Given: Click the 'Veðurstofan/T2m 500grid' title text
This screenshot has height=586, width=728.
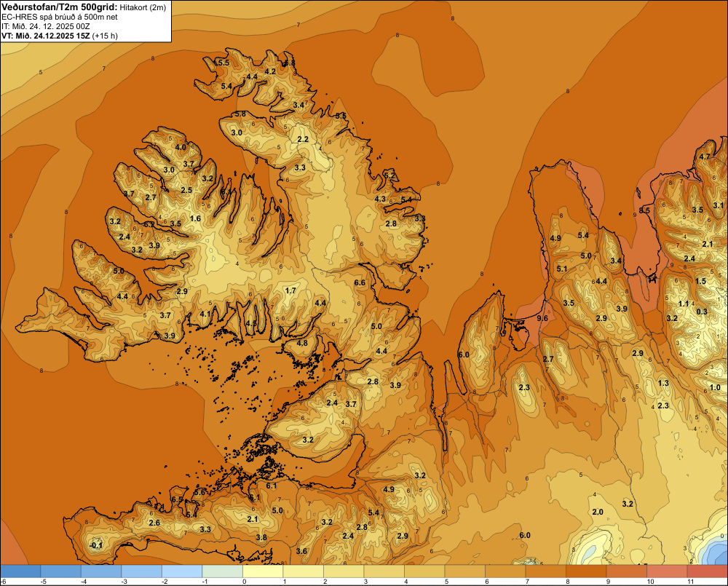Looking at the screenshot, I should 60,7.
